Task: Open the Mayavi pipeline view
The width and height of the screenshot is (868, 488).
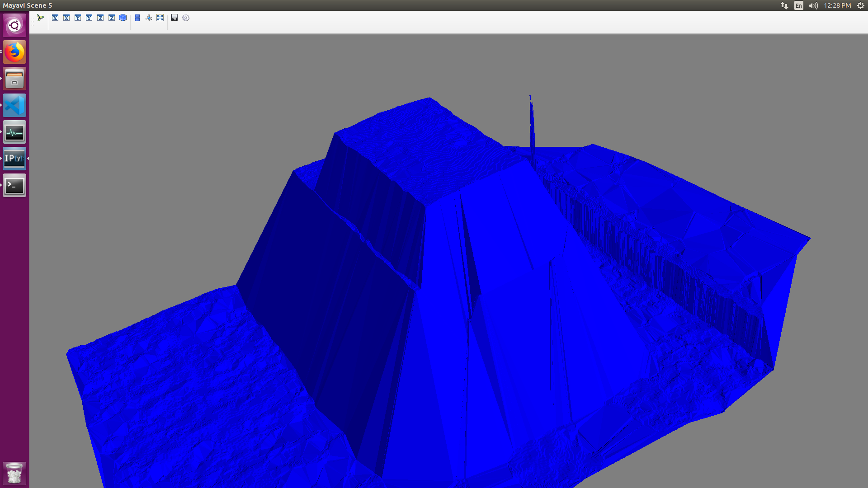Action: [x=40, y=18]
